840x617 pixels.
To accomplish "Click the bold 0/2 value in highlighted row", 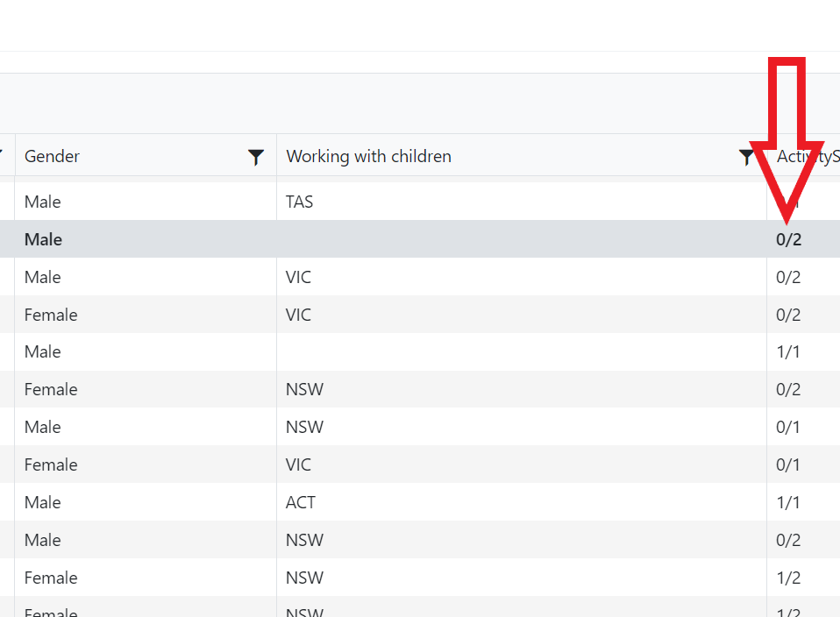I will point(788,239).
